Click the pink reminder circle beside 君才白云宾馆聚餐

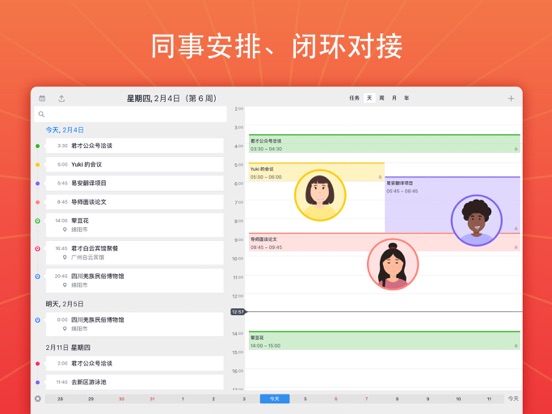[38, 249]
